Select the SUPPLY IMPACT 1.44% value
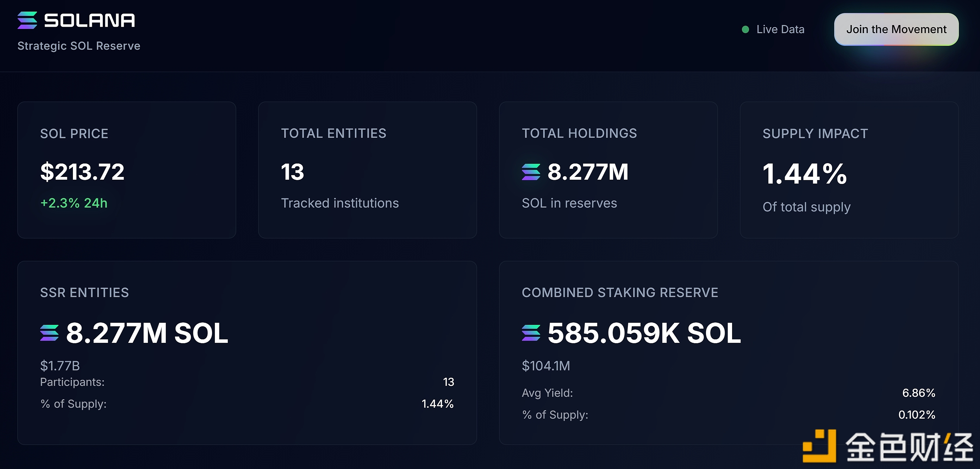Viewport: 980px width, 469px height. point(804,174)
